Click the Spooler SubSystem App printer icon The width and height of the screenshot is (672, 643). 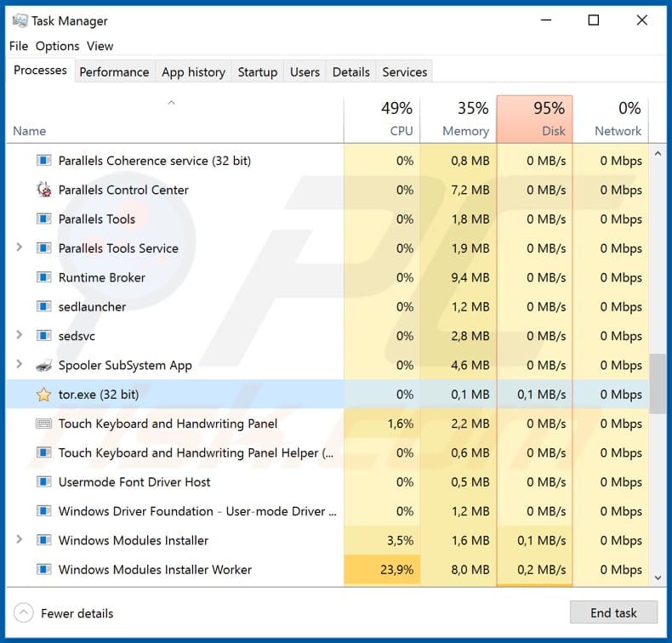click(x=43, y=365)
